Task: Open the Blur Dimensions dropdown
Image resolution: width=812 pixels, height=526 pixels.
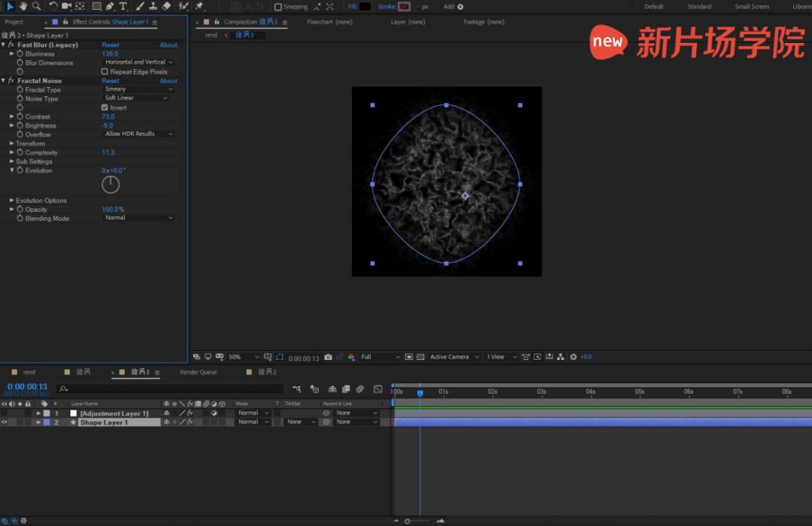Action: pyautogui.click(x=138, y=62)
